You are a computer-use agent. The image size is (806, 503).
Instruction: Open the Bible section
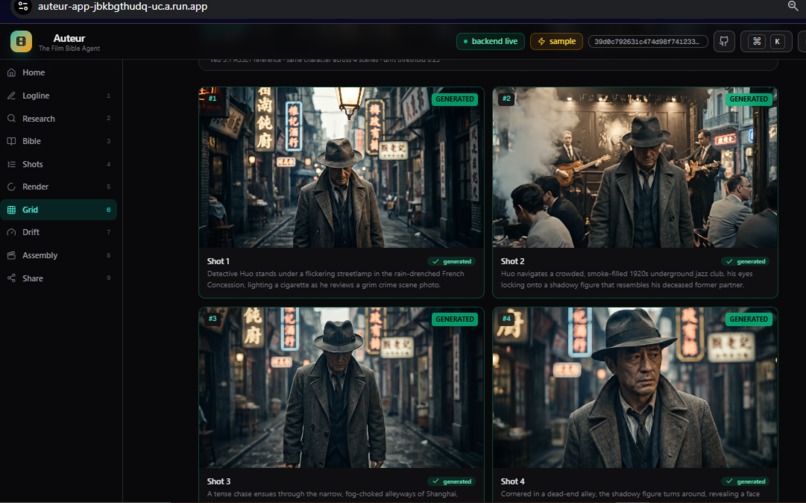[x=59, y=141]
